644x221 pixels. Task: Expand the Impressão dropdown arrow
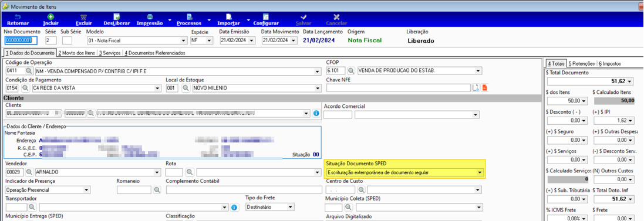click(169, 20)
